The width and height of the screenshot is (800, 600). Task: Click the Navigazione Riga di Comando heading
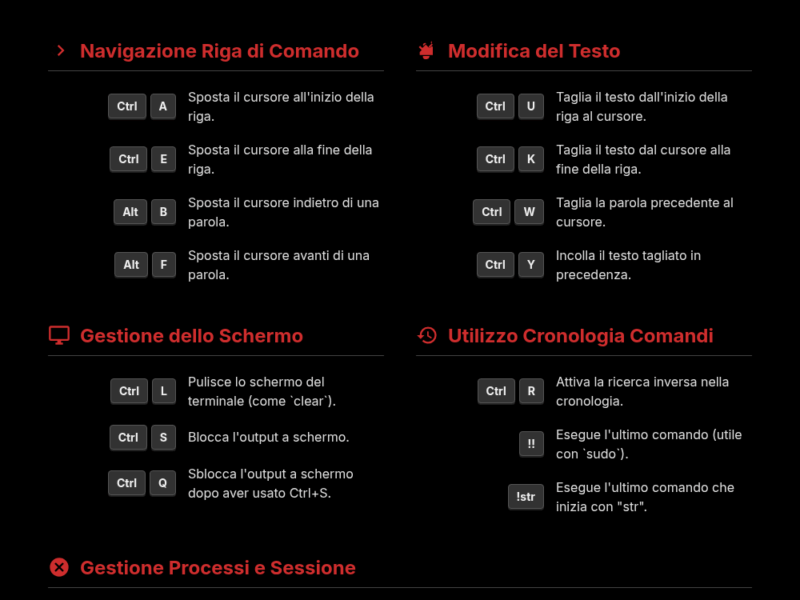click(219, 51)
